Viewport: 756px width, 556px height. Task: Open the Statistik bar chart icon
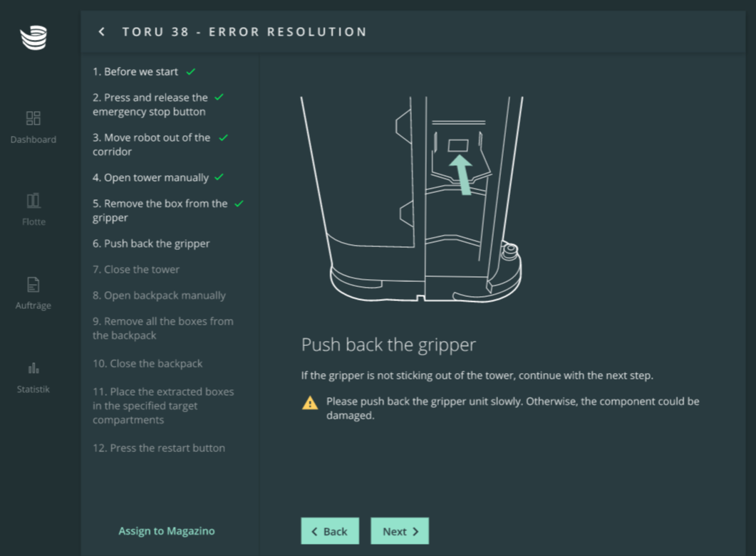point(33,368)
